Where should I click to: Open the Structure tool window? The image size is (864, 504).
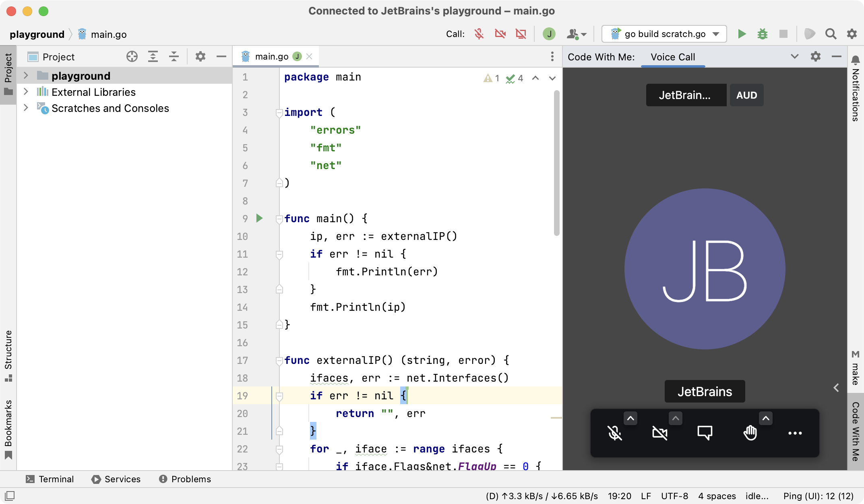pyautogui.click(x=8, y=356)
